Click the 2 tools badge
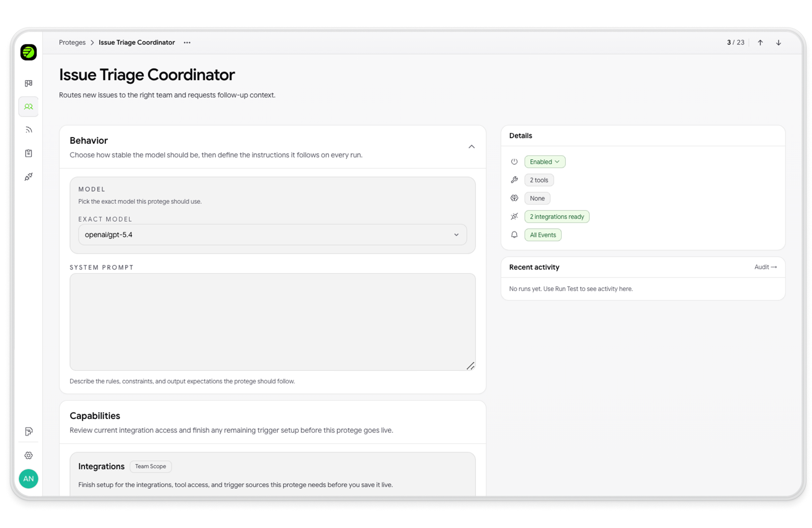The width and height of the screenshot is (812, 528). pyautogui.click(x=539, y=180)
